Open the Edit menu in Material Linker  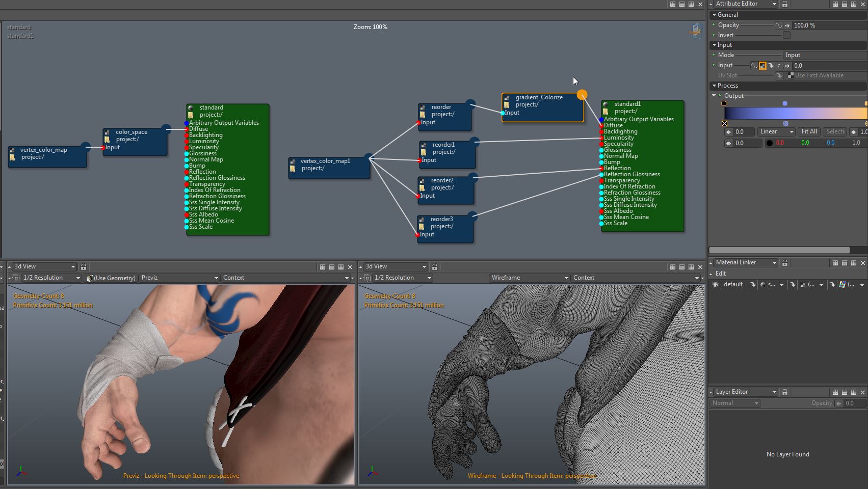point(721,274)
